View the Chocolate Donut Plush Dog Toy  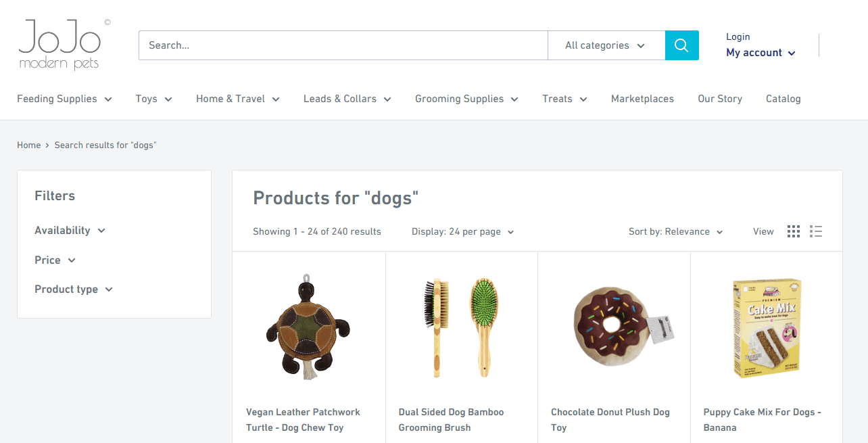click(x=609, y=419)
